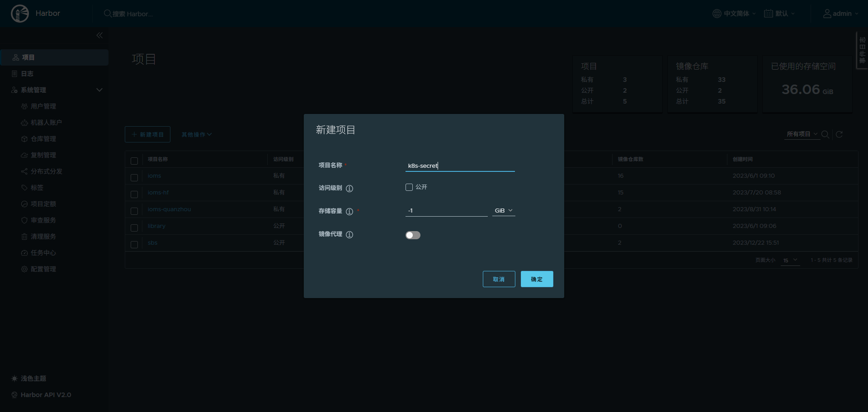Click the Harbor logo icon
The image size is (868, 412).
(x=20, y=14)
